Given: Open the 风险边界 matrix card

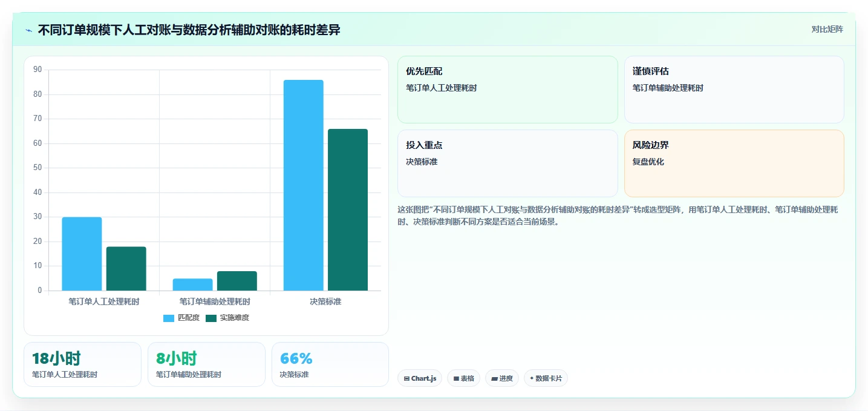Looking at the screenshot, I should [x=734, y=163].
